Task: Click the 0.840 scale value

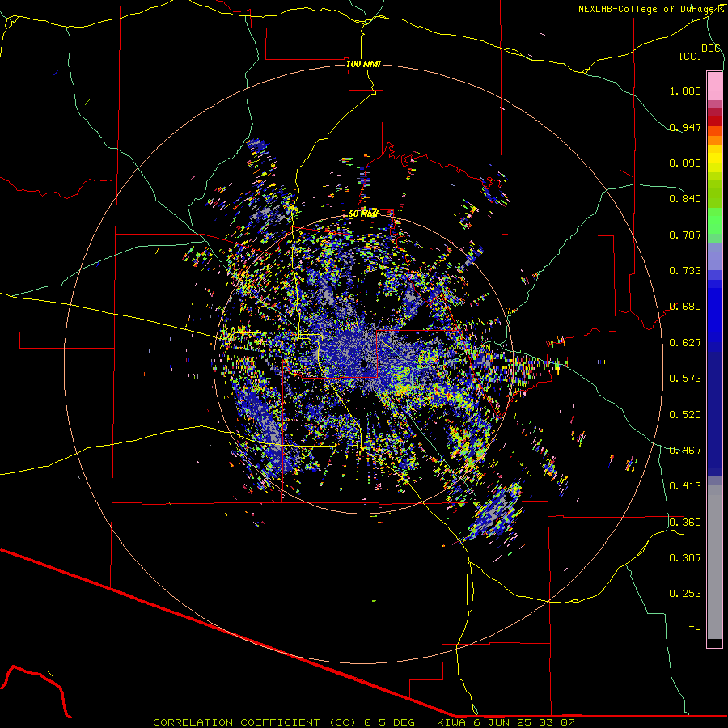Action: 685,199
